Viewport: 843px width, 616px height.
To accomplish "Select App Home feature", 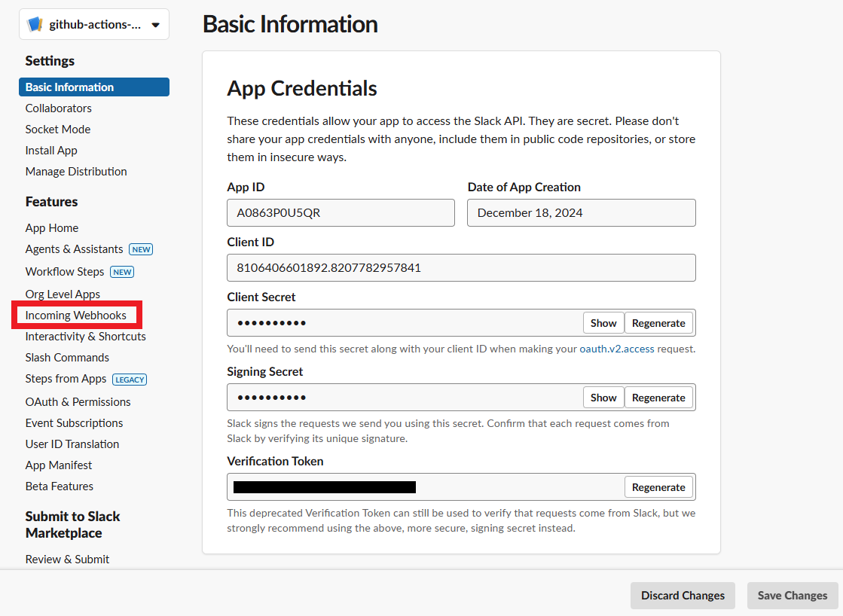I will (52, 228).
